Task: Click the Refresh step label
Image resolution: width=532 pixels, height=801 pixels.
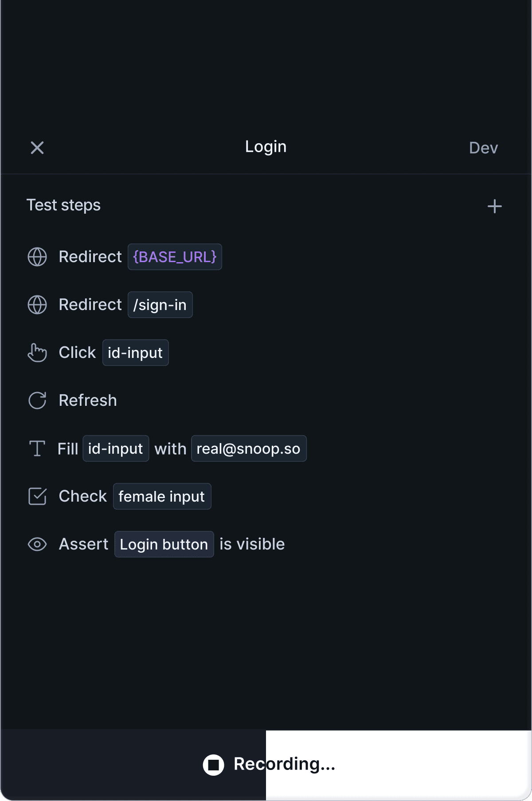Action: [x=88, y=400]
